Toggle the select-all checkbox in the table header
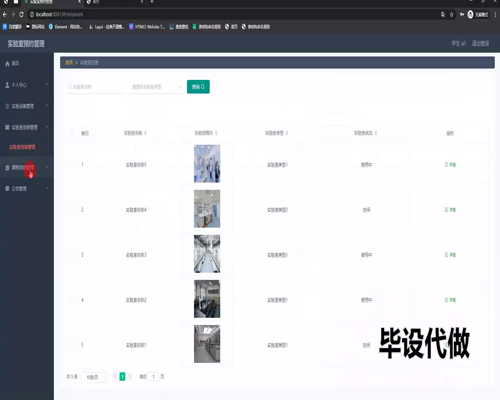 tap(72, 133)
